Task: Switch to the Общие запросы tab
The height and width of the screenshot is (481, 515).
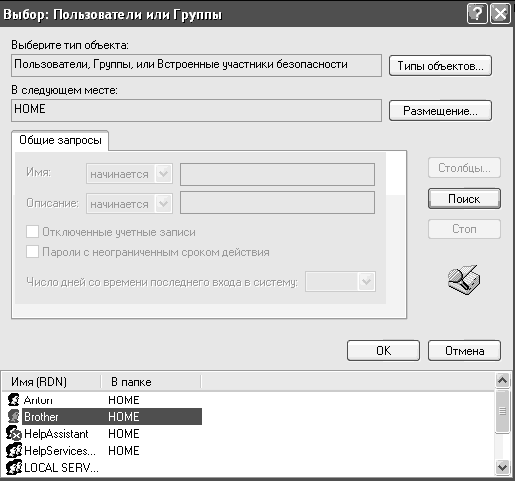Action: point(60,140)
